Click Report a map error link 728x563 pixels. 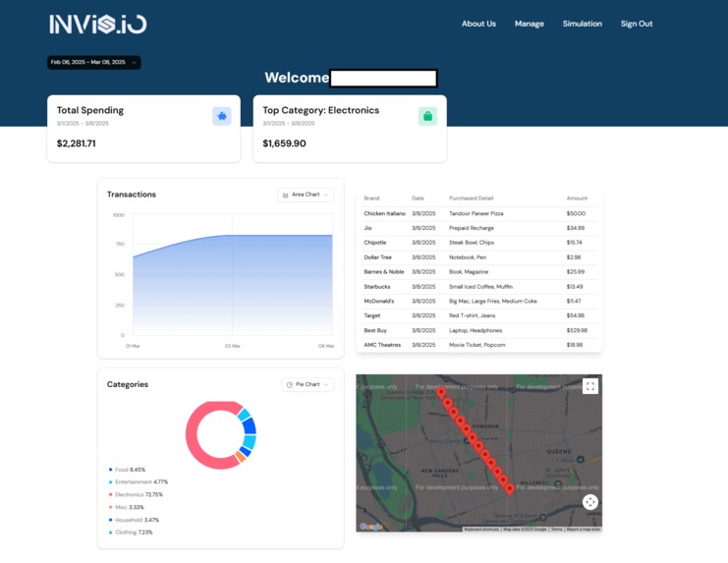click(x=584, y=530)
